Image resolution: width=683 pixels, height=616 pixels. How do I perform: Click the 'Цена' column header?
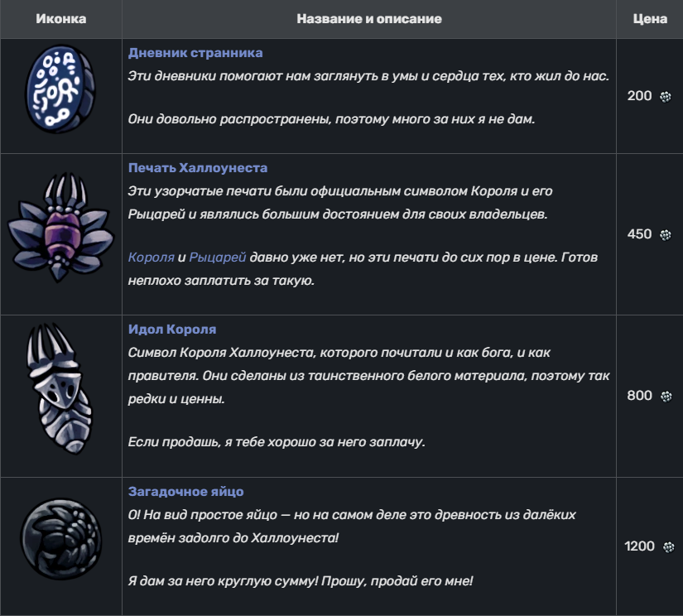[x=650, y=19]
